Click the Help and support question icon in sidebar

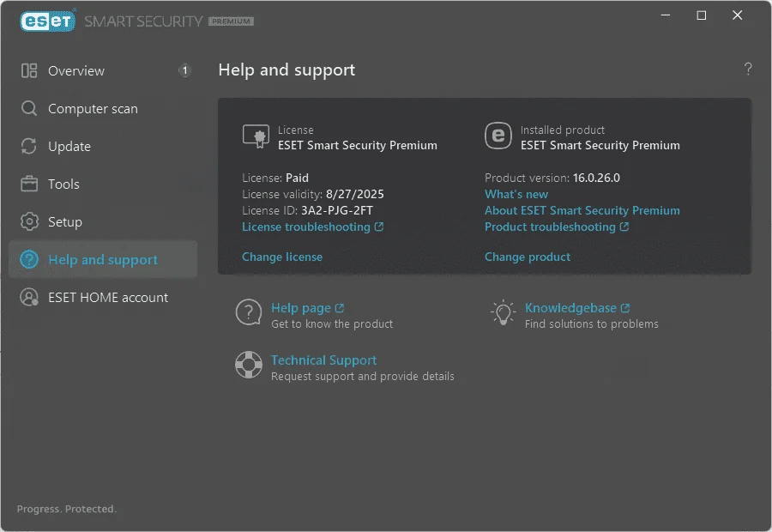(29, 259)
